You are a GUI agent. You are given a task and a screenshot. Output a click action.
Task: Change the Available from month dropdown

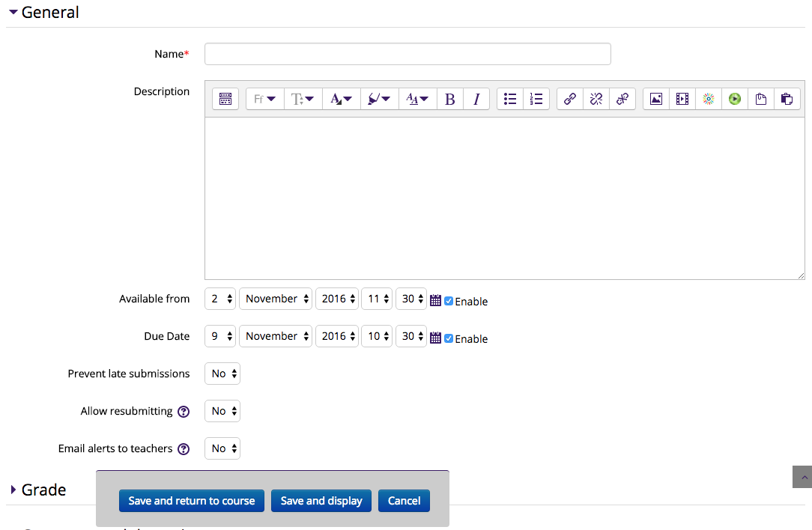click(x=276, y=299)
